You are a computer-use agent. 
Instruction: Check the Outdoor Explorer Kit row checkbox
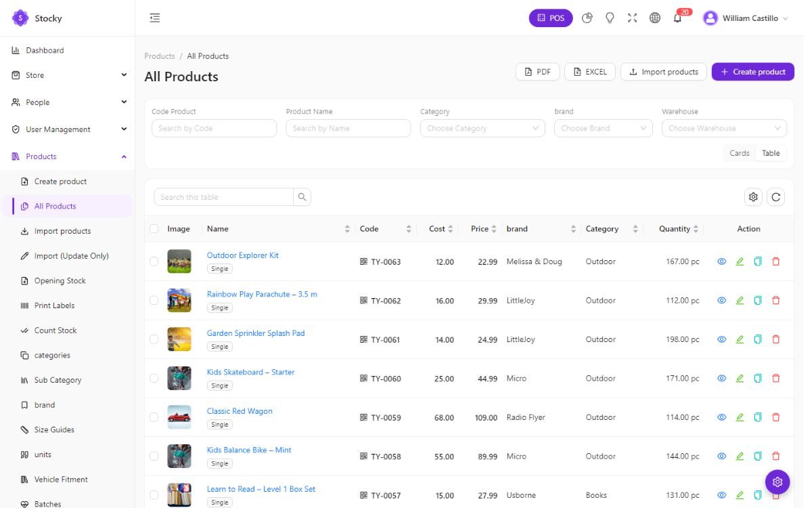click(x=154, y=261)
